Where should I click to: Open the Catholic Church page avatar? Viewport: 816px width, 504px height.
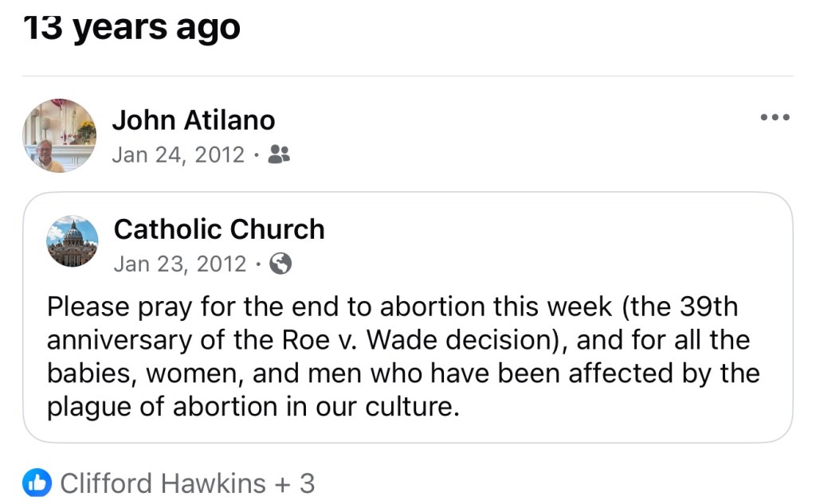point(73,241)
